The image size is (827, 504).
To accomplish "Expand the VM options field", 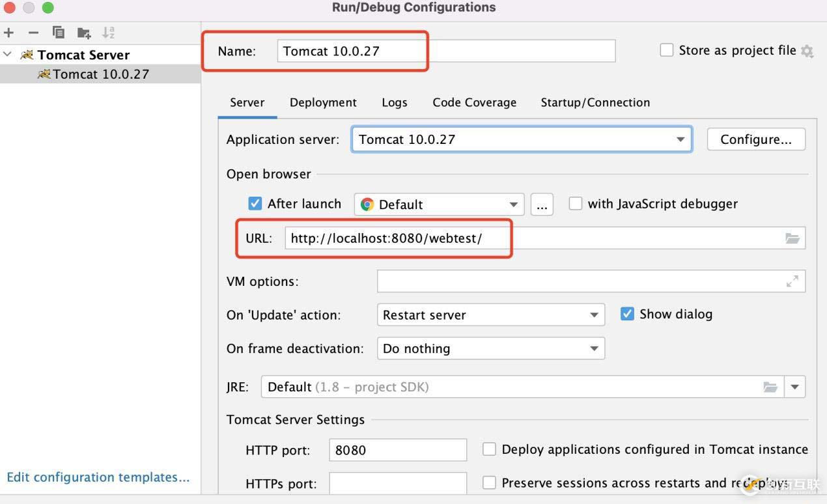I will tap(792, 281).
